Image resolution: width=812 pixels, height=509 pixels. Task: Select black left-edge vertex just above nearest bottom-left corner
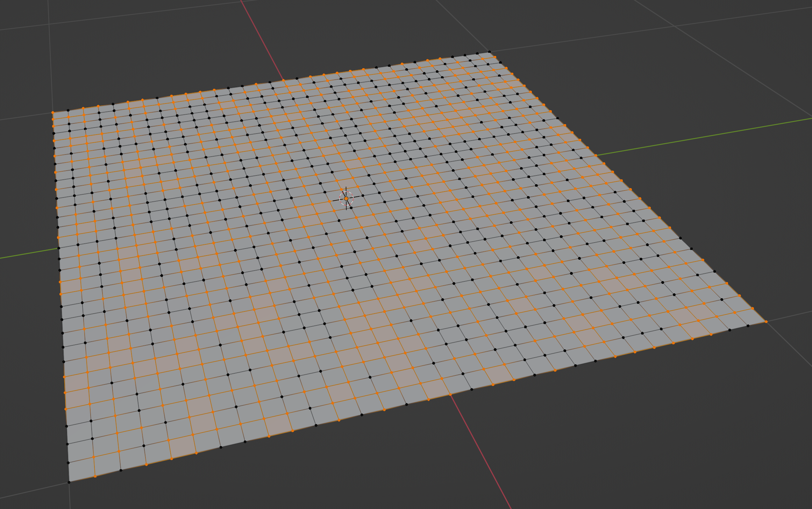coord(68,463)
